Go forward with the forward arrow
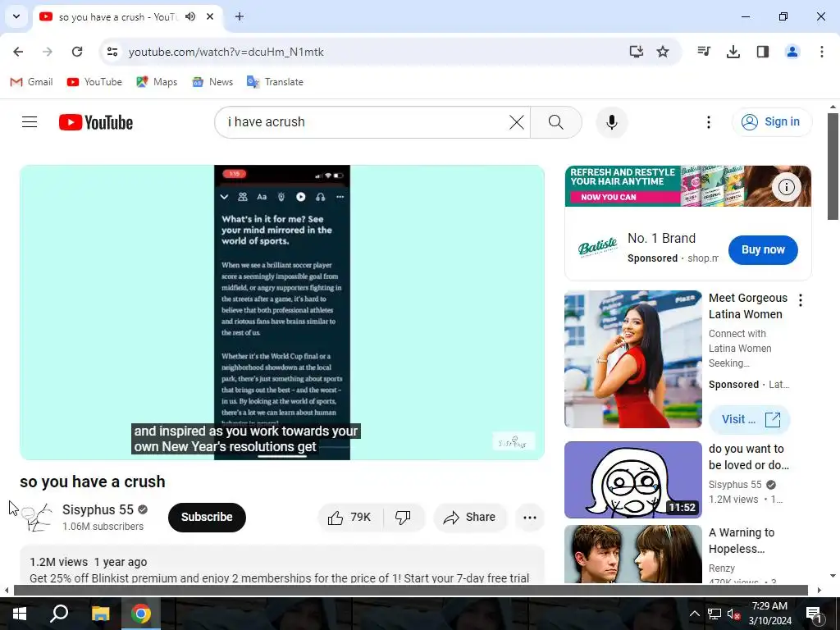The image size is (840, 630). click(x=48, y=52)
